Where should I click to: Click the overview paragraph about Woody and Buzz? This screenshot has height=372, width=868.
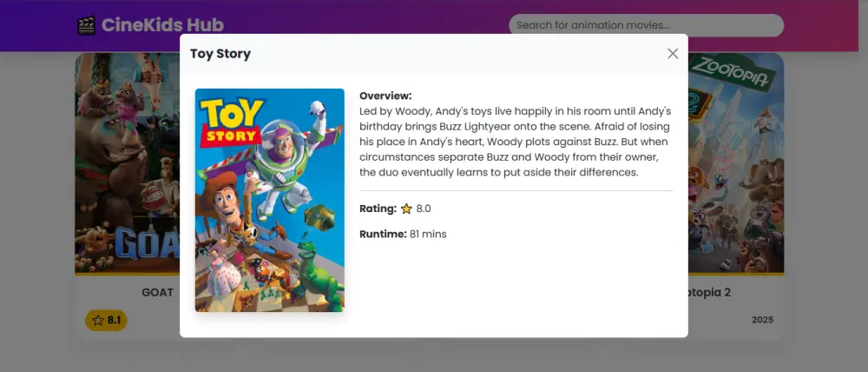(x=516, y=142)
